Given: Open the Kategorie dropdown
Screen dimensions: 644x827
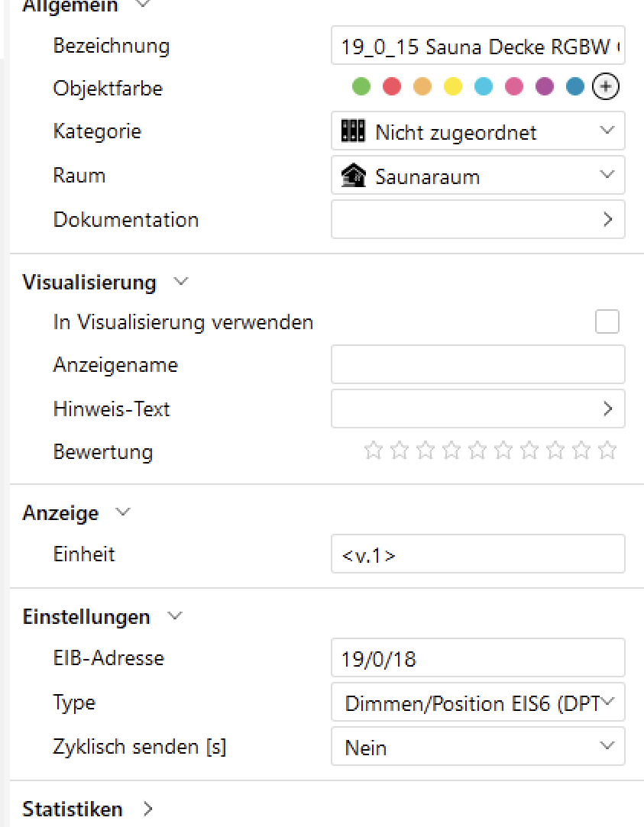Looking at the screenshot, I should tap(607, 131).
